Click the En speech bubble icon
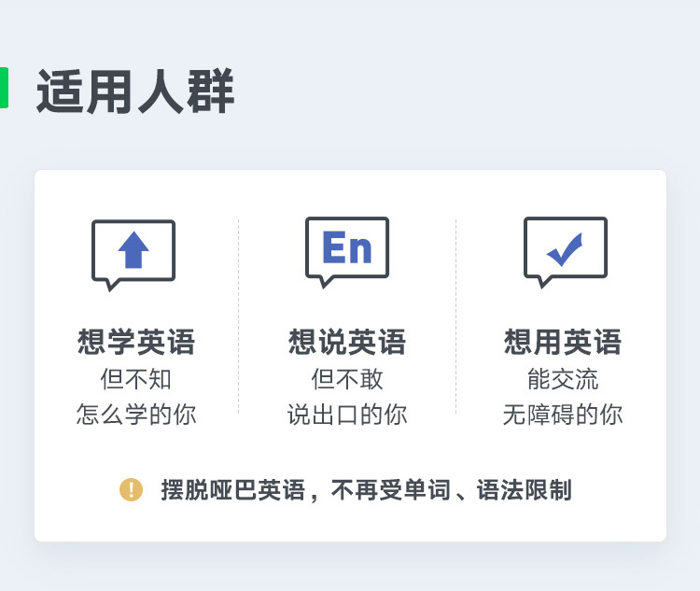Viewport: 700px width, 591px height. coord(347,252)
